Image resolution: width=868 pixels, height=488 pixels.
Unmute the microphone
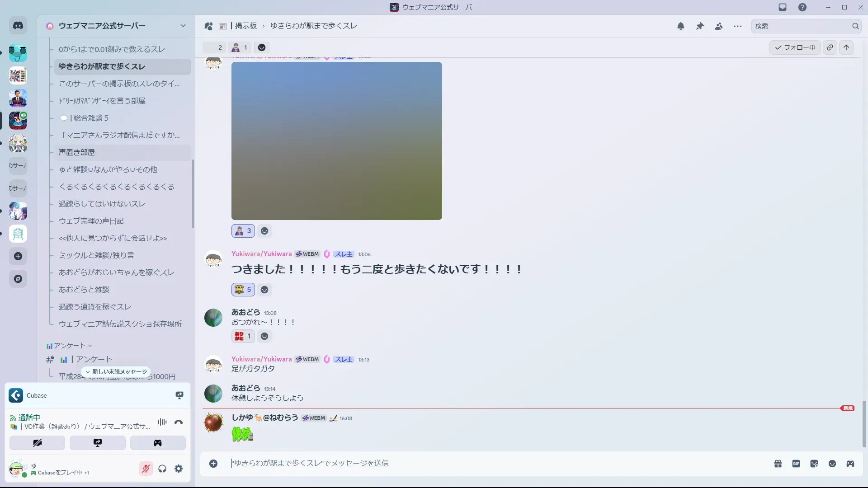click(146, 469)
